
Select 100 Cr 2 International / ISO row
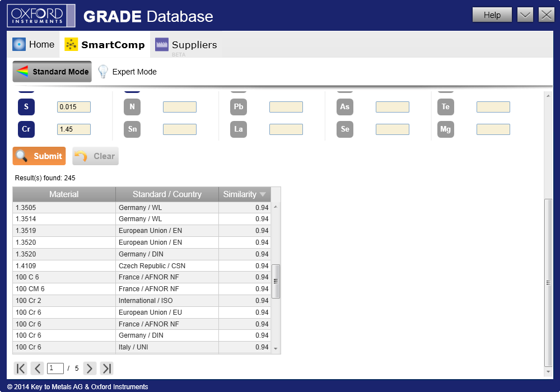142,301
